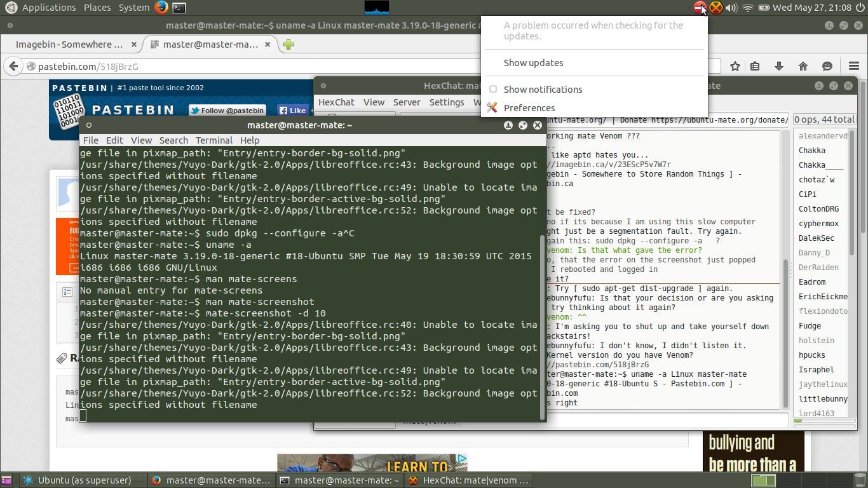868x488 pixels.
Task: Open the HexChat Server menu
Action: point(407,102)
